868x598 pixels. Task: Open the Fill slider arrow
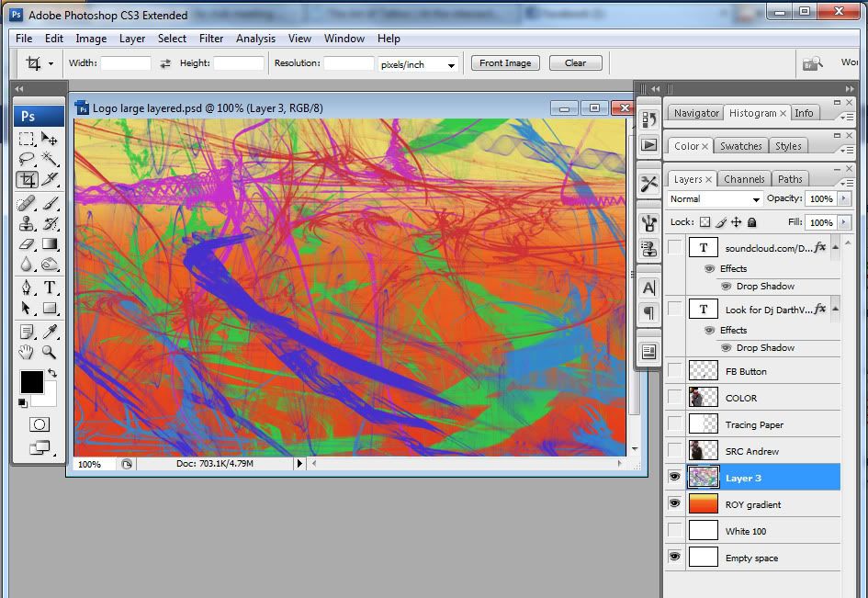pos(844,222)
